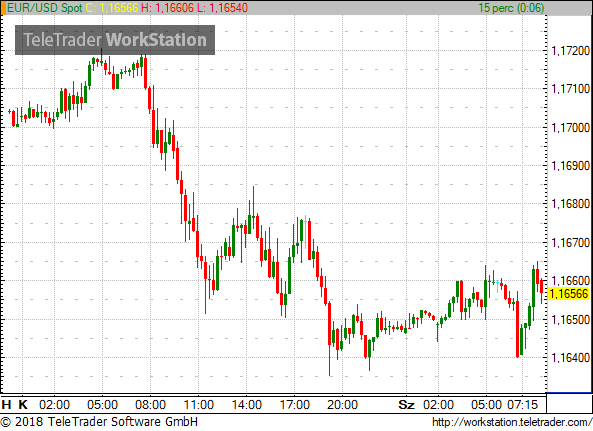593x431 pixels.
Task: Open the workstation.teletrader.com link
Action: pyautogui.click(x=512, y=422)
